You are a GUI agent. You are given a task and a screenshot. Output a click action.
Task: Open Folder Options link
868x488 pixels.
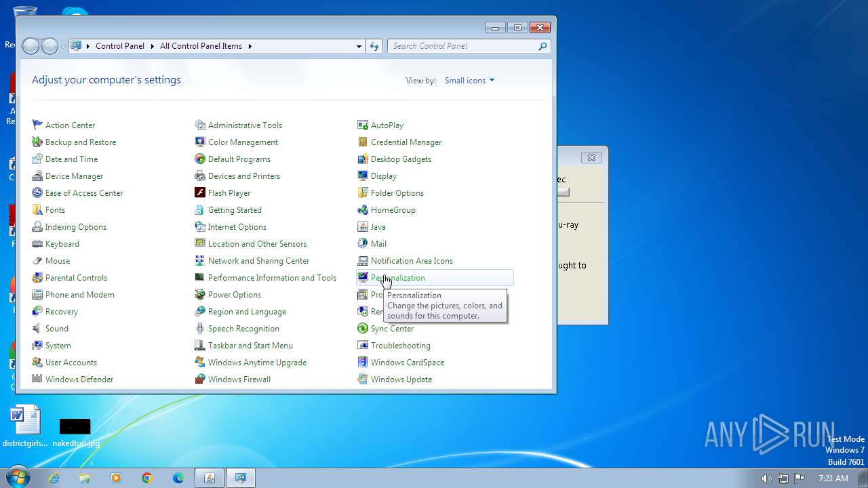(397, 192)
